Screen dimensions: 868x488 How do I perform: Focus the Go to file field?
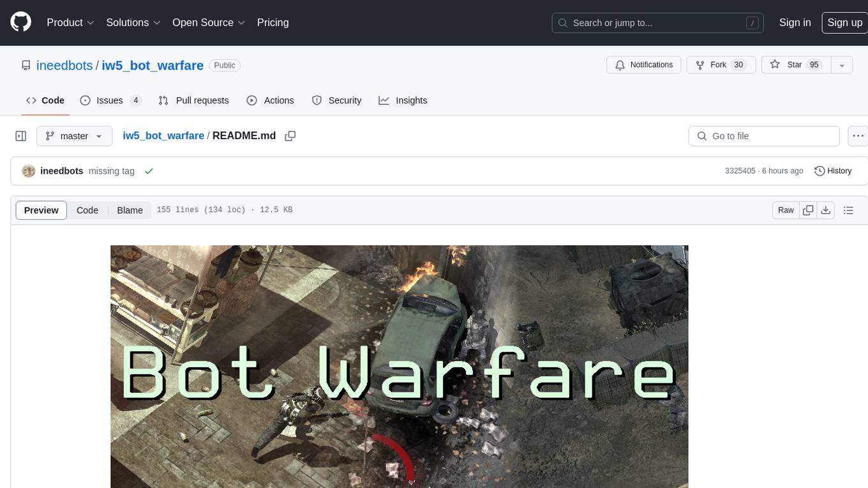(764, 136)
